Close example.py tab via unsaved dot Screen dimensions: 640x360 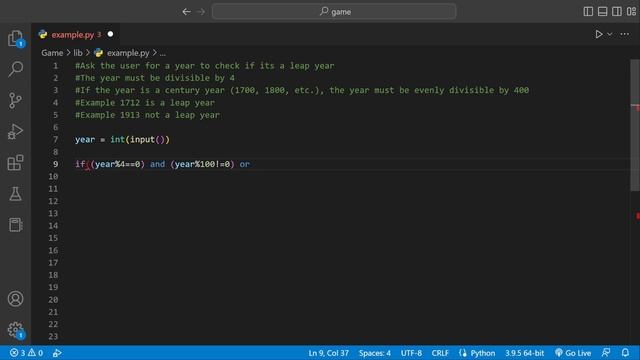click(x=110, y=34)
